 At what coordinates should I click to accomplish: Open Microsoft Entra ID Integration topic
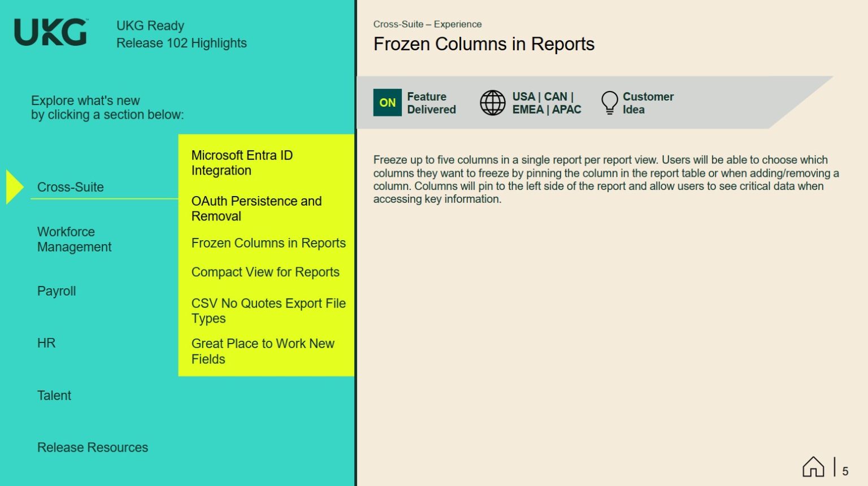pos(242,163)
